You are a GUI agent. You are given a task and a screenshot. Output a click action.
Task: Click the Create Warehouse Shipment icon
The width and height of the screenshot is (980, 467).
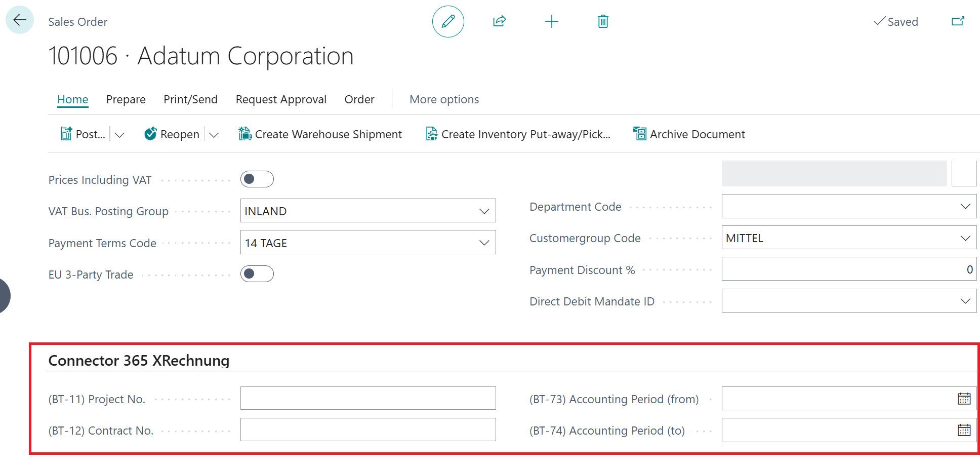point(245,134)
